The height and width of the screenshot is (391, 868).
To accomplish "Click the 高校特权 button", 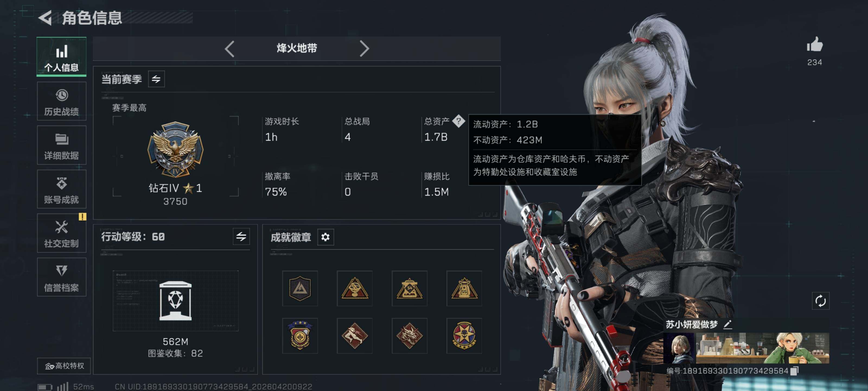I will pyautogui.click(x=64, y=366).
